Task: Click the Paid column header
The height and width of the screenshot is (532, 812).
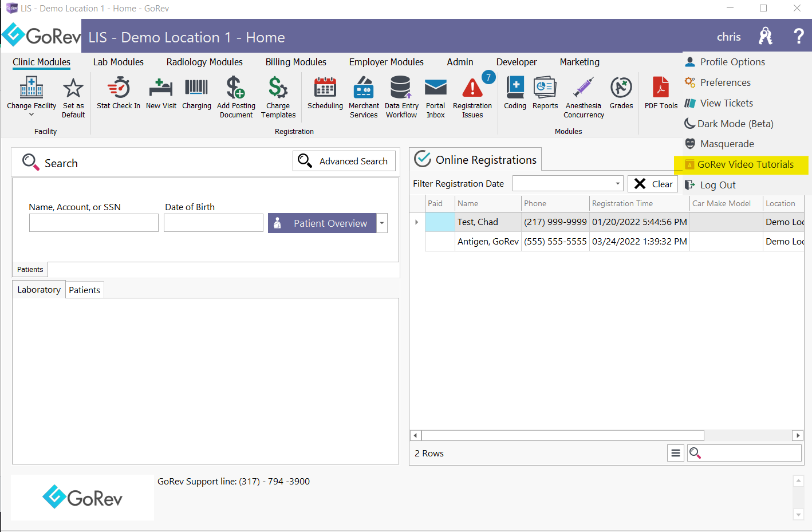Action: tap(440, 203)
